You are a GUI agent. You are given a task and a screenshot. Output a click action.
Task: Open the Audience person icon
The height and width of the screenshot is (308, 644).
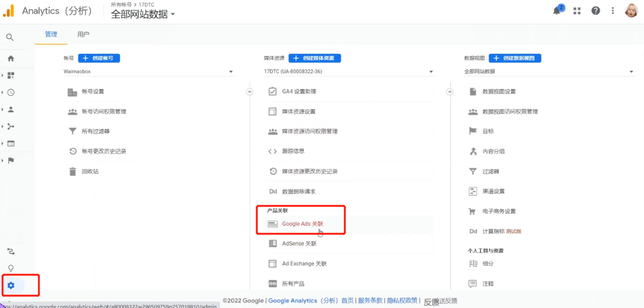point(10,109)
